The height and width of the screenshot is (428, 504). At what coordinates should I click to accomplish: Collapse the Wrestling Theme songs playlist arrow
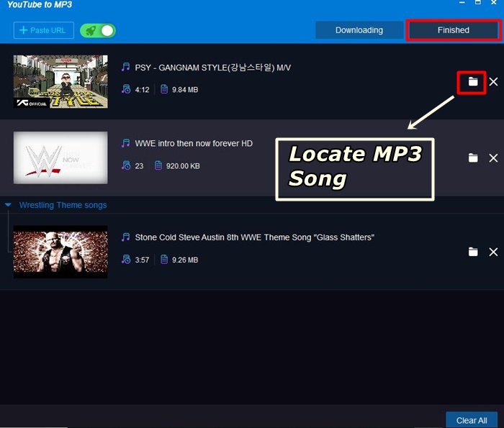(9, 205)
